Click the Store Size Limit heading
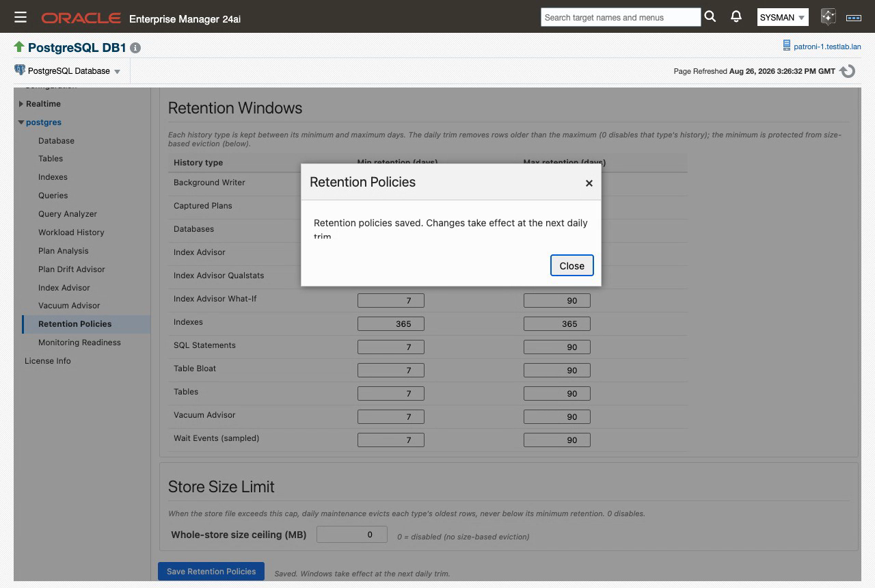The height and width of the screenshot is (588, 875). coord(221,487)
